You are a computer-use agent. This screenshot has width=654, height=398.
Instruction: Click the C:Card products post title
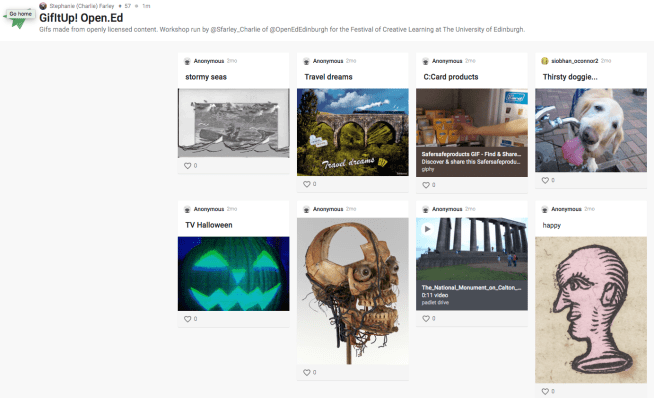click(451, 77)
